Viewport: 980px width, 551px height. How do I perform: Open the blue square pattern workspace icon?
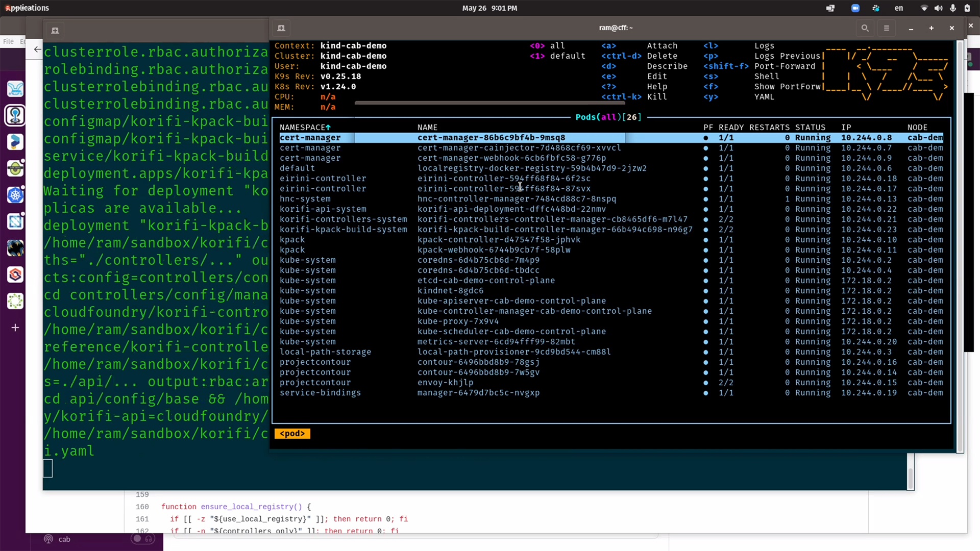pos(15,221)
